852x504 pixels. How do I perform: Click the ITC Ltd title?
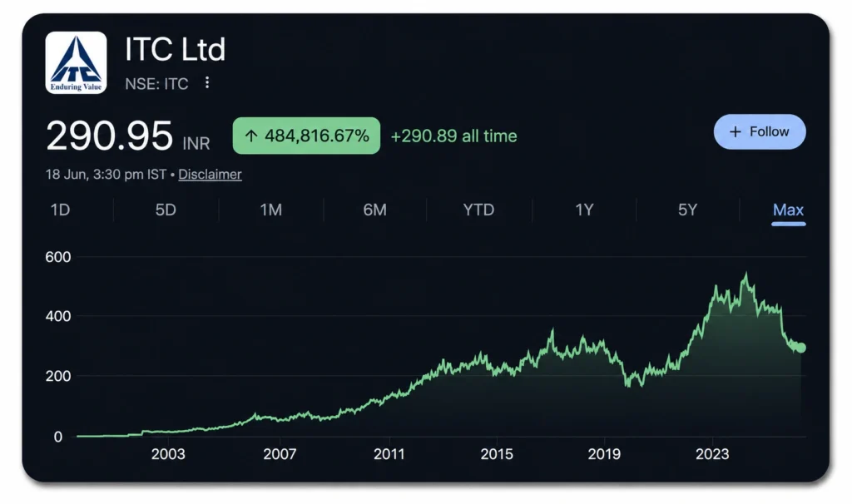point(175,49)
